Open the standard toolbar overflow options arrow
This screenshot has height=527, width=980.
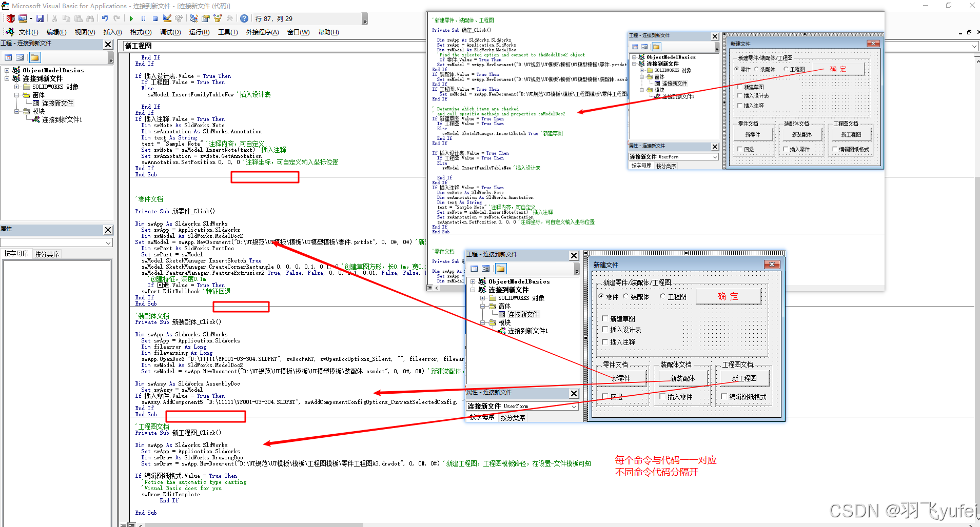click(x=365, y=19)
